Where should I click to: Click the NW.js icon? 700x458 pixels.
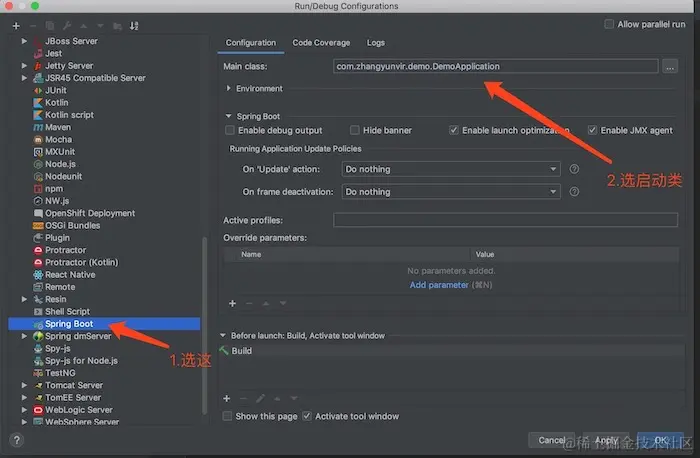tap(38, 201)
